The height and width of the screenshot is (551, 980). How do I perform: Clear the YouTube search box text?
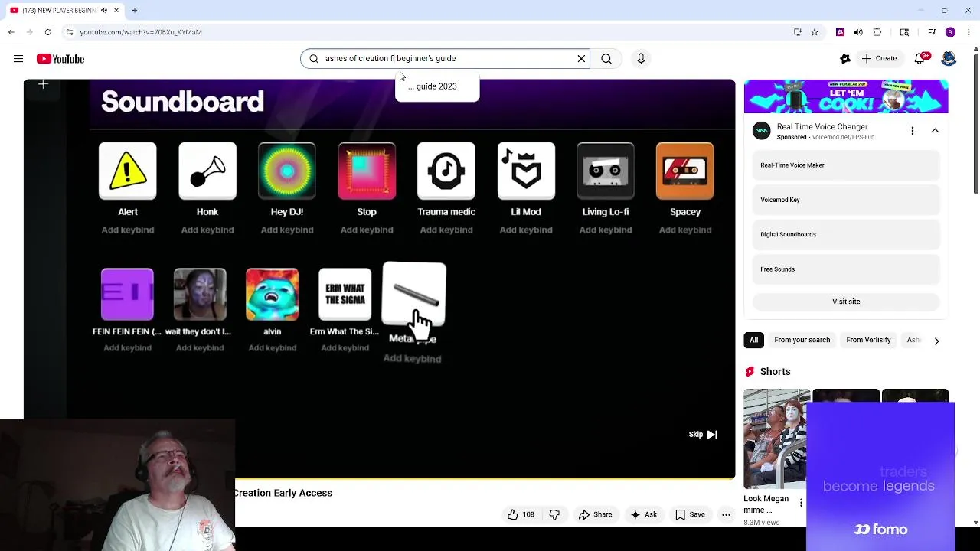[581, 58]
